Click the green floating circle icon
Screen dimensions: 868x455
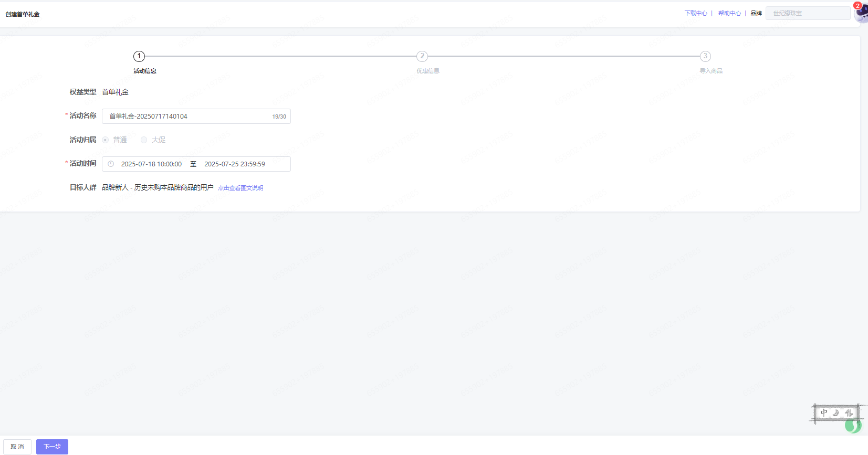(853, 426)
